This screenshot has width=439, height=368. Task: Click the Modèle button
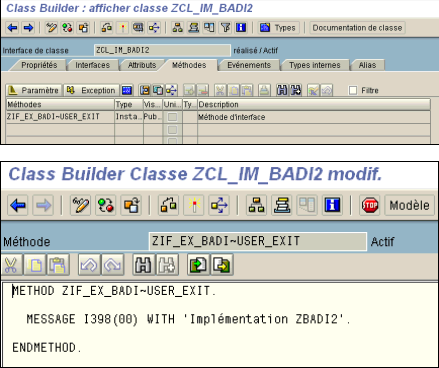click(x=410, y=205)
